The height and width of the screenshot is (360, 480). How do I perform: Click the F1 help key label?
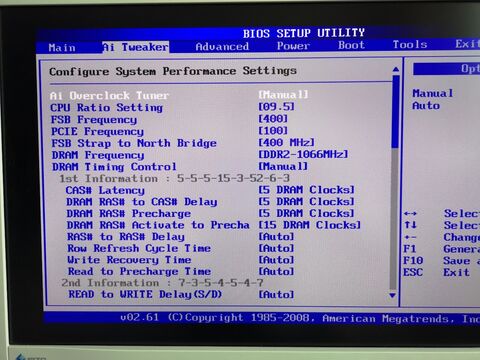pyautogui.click(x=410, y=249)
